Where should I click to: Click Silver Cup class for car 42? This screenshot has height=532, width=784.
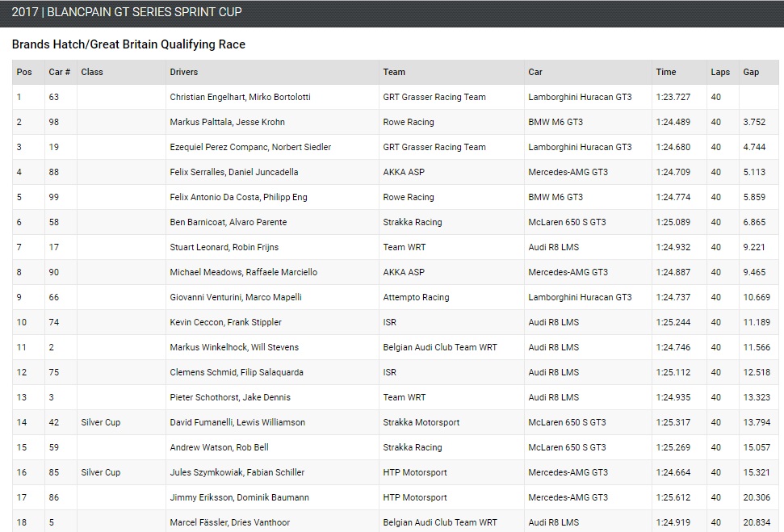coord(100,422)
